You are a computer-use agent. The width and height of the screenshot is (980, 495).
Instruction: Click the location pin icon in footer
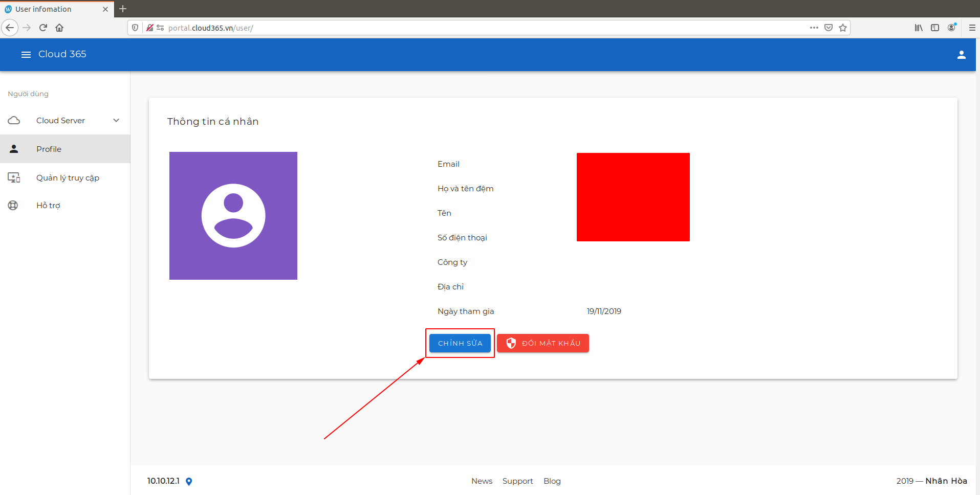coord(189,481)
